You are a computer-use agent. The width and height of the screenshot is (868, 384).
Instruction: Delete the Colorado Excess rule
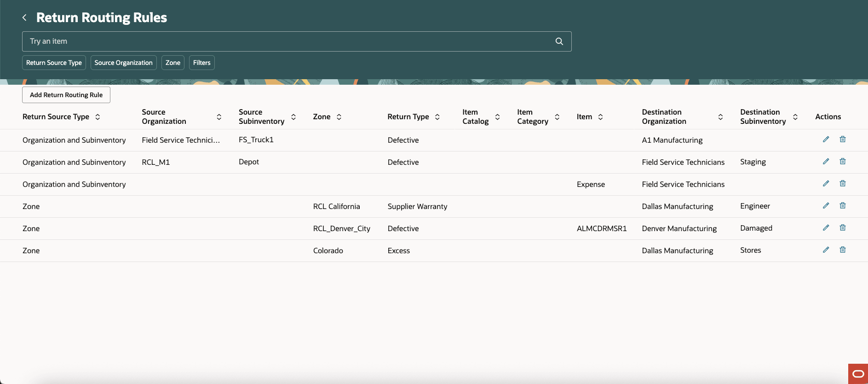[843, 250]
